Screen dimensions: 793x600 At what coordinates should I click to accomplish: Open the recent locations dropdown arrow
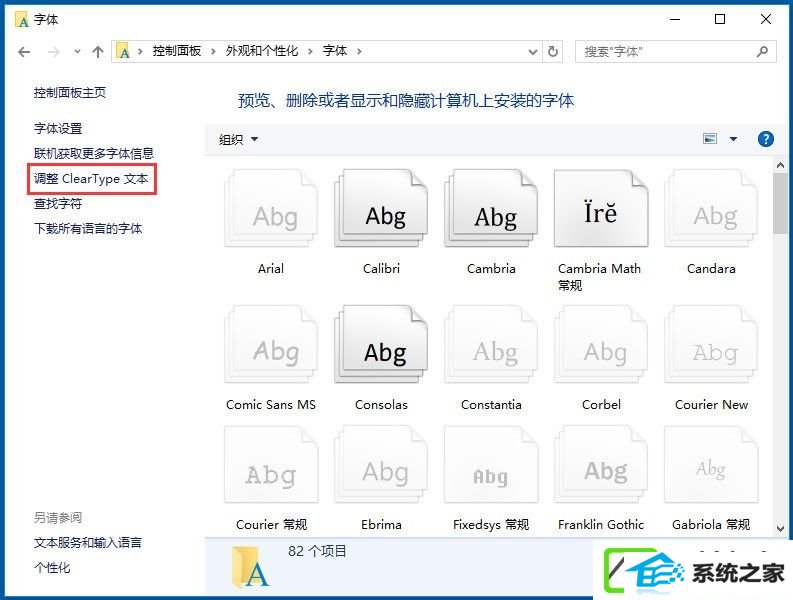pyautogui.click(x=77, y=52)
